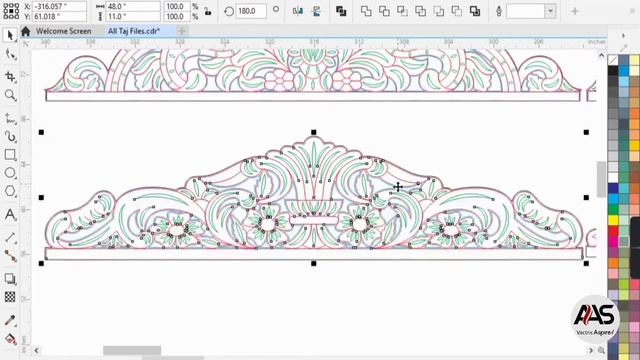Switch to the All Taj Files.cdr tab

pyautogui.click(x=134, y=31)
